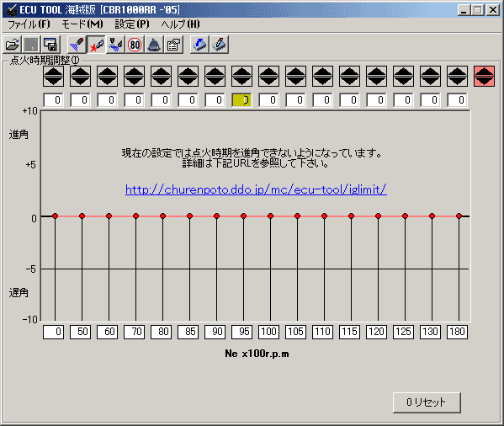
Task: Click the bottom rpm field showing 105
Action: pos(295,332)
